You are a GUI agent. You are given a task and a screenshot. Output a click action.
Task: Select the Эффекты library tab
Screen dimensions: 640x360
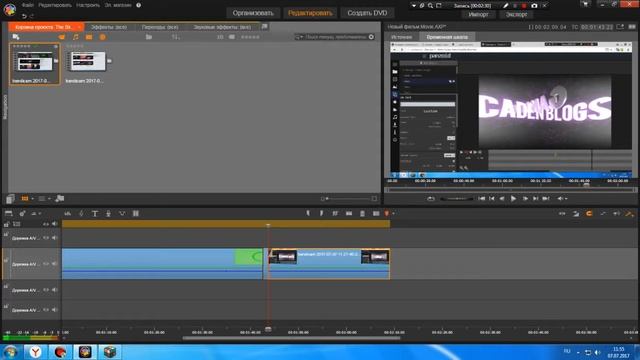click(x=109, y=27)
